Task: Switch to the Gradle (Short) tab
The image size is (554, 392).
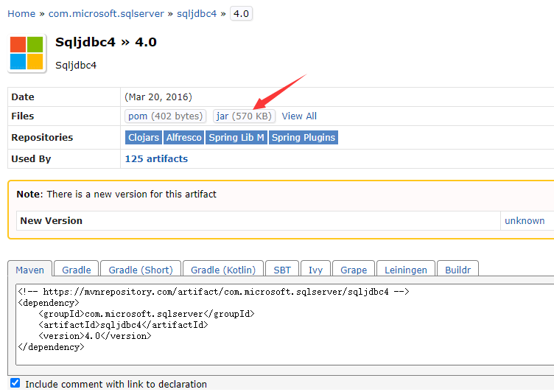Action: pyautogui.click(x=141, y=270)
